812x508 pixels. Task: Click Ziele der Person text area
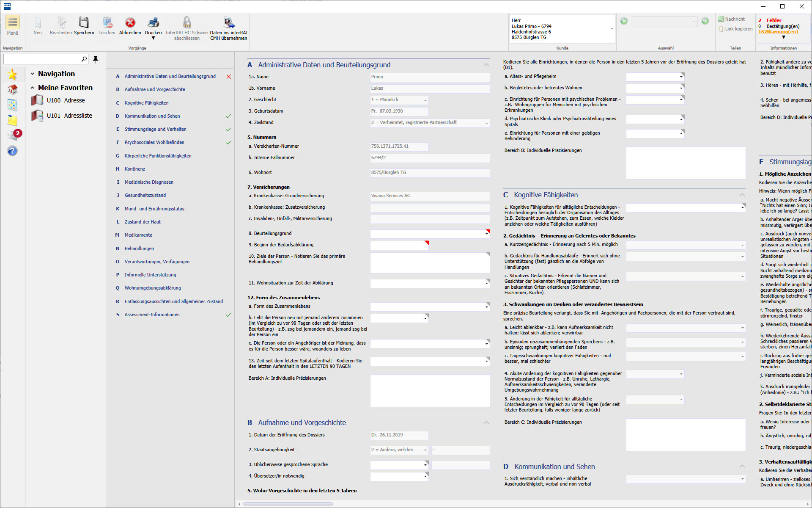click(430, 263)
